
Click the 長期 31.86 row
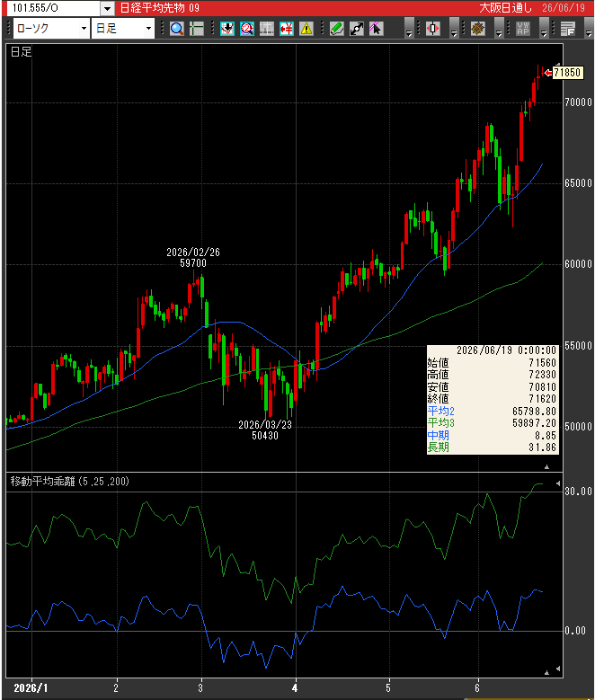click(x=492, y=447)
